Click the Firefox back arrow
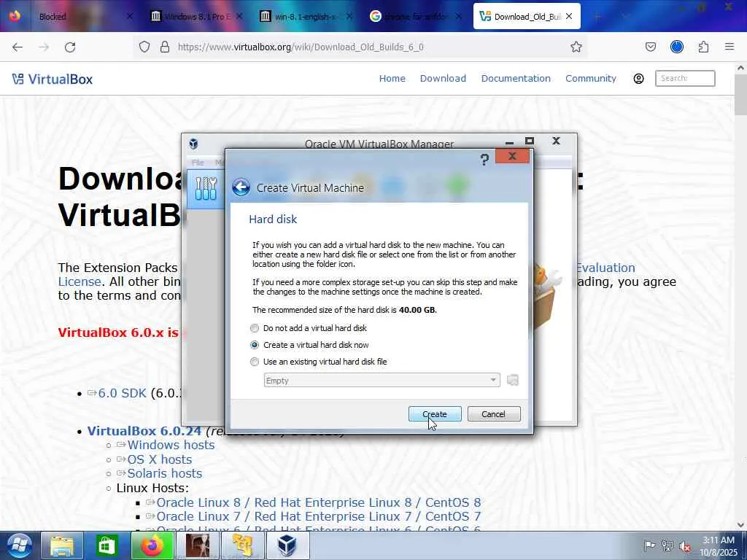747x560 pixels. (x=18, y=47)
